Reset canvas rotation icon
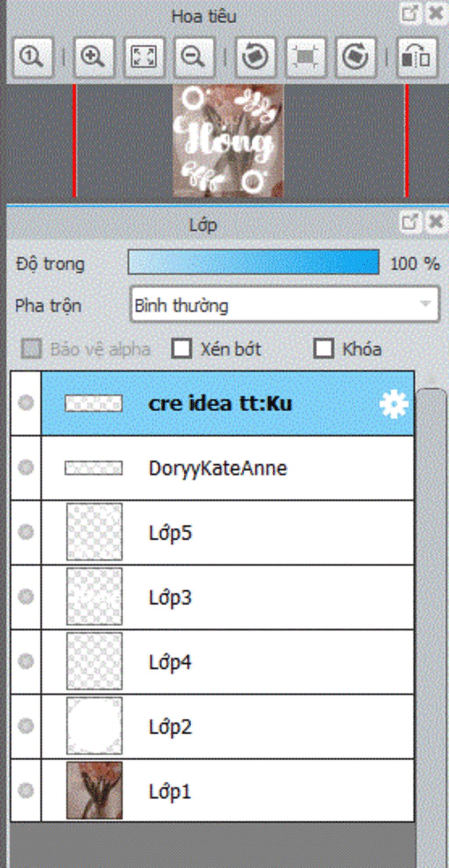The height and width of the screenshot is (868, 449). tap(306, 57)
